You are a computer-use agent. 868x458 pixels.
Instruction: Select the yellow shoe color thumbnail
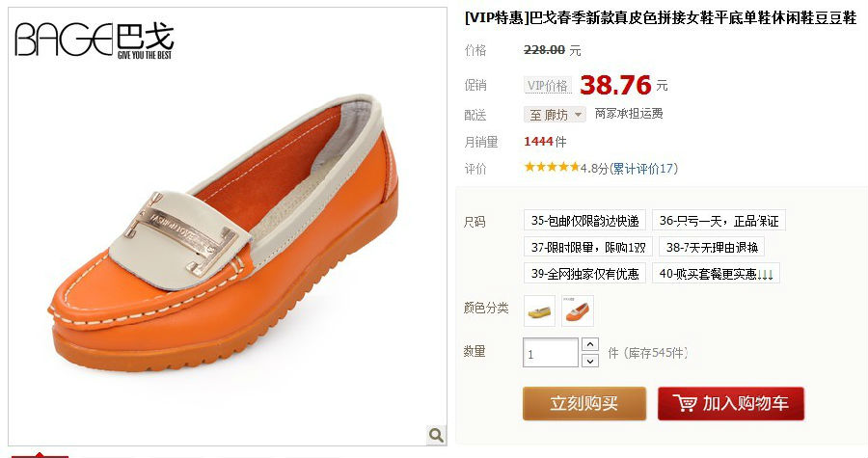(539, 310)
